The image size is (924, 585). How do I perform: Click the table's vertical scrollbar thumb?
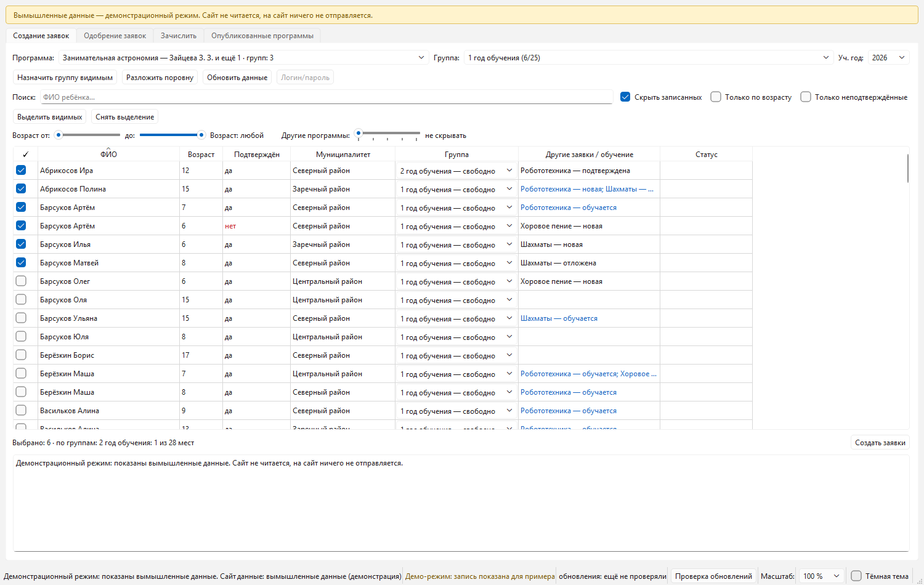(907, 168)
